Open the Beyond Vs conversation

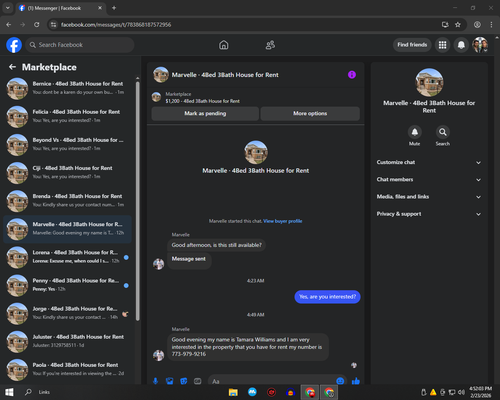(67, 145)
